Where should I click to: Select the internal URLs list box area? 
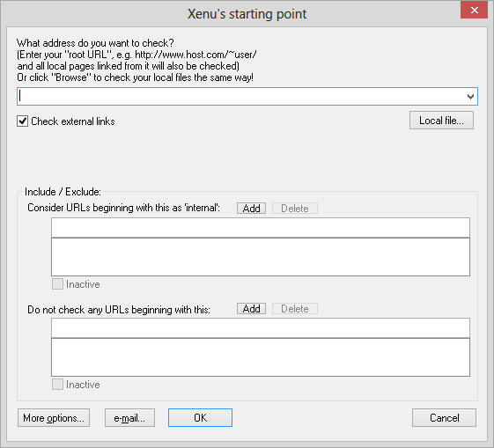(261, 257)
